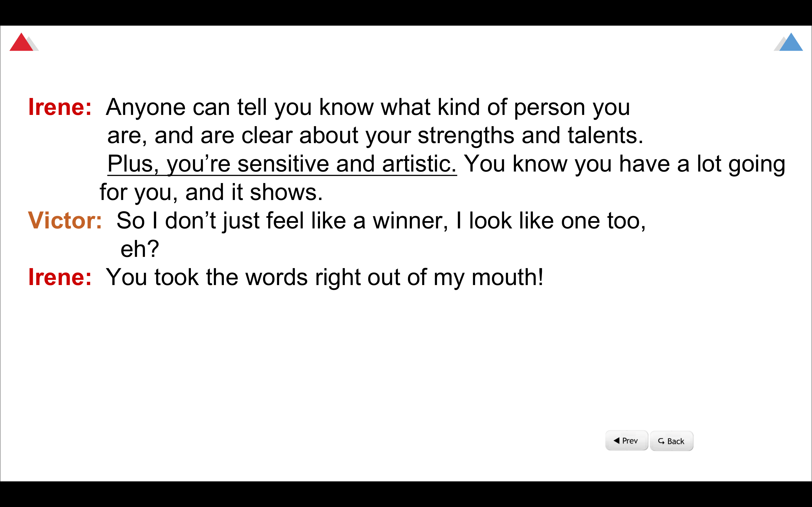Click Irene label beside "Anyone can tell"

pos(60,107)
